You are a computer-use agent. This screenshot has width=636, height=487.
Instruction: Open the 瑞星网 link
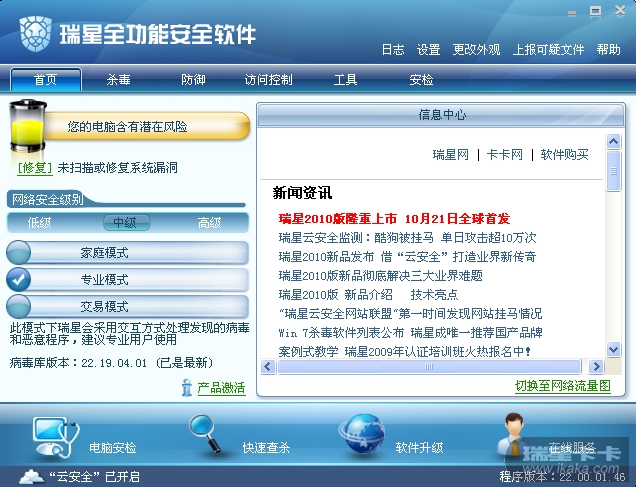(x=451, y=154)
